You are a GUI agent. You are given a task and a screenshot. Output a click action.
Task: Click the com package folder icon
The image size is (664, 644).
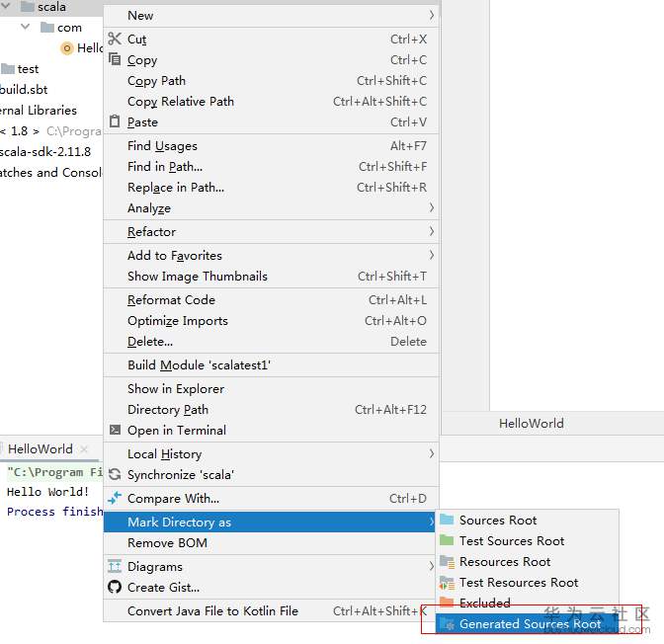(x=47, y=27)
